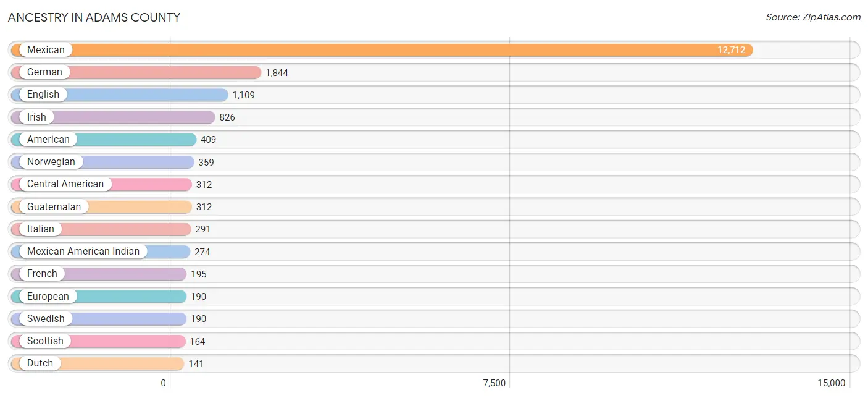Click the Source: ZipAtlas.com credit
This screenshot has width=868, height=398.
(x=813, y=17)
